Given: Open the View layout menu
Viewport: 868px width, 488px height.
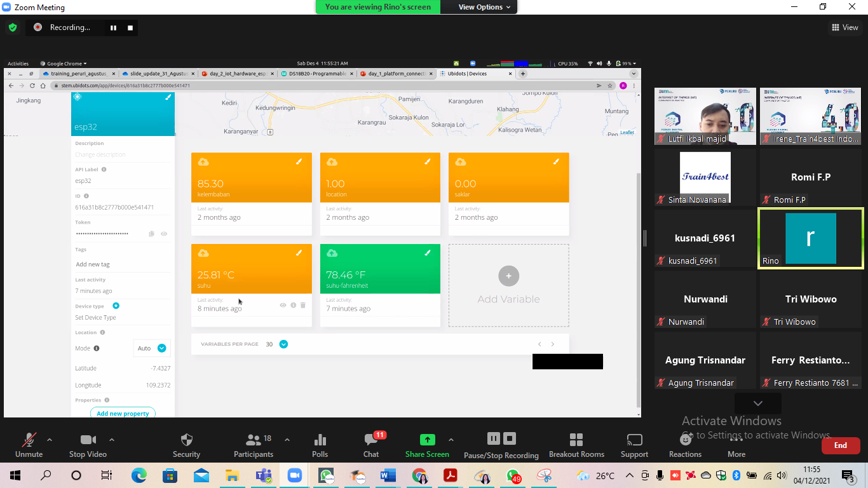Looking at the screenshot, I should (844, 27).
